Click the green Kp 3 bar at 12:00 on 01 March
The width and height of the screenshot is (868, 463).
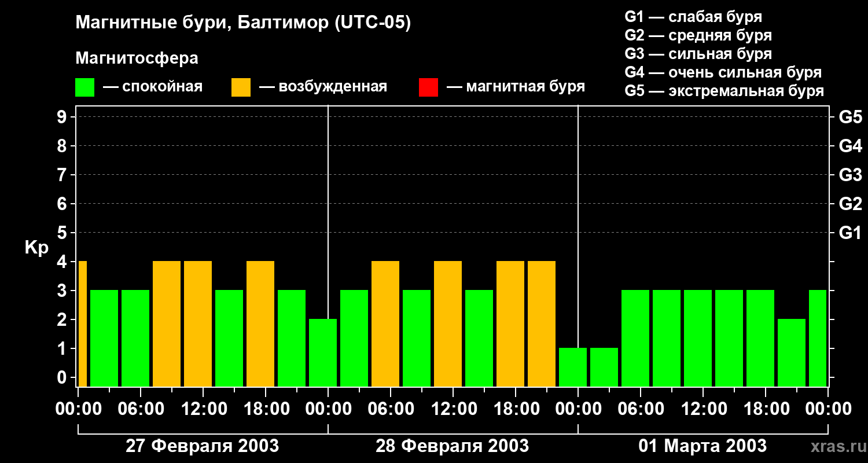[x=698, y=338]
